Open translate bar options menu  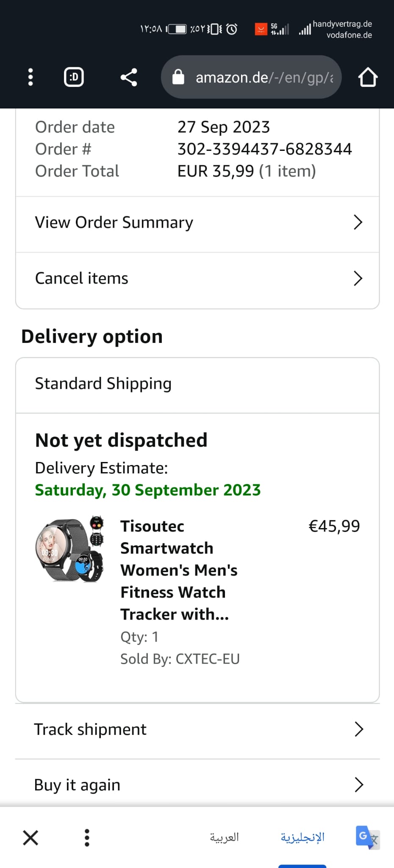[x=87, y=837]
